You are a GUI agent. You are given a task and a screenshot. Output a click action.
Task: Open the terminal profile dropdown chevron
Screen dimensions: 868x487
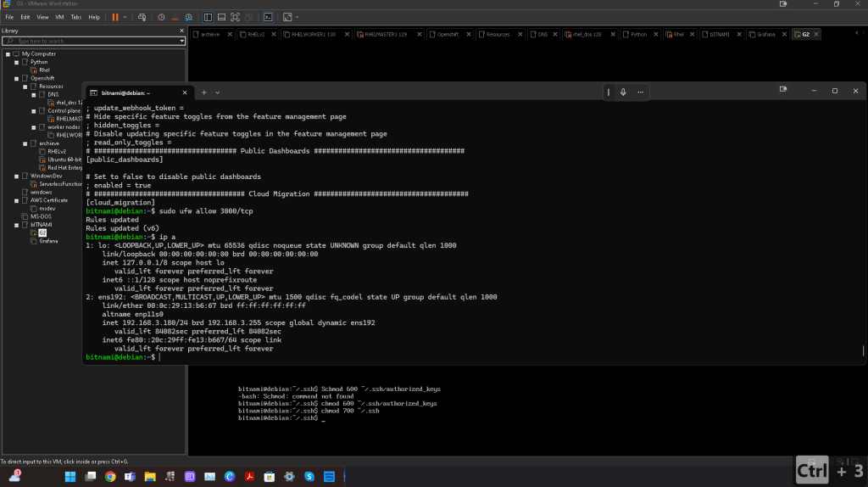(218, 92)
